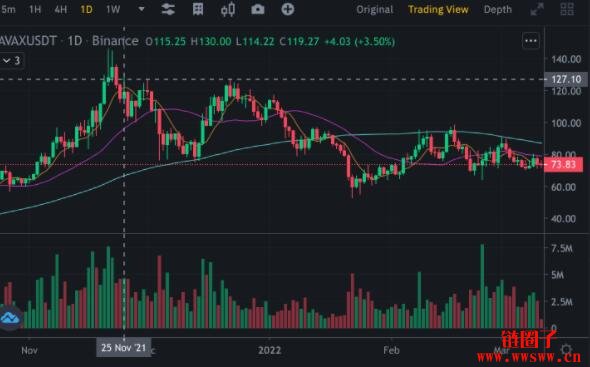This screenshot has width=590, height=367.
Task: Click the 2.5M volume axis label
Action: [561, 302]
